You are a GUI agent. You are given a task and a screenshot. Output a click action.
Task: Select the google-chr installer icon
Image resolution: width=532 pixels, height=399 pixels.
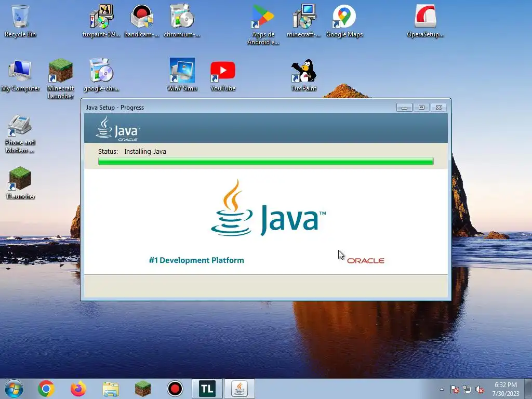point(101,75)
